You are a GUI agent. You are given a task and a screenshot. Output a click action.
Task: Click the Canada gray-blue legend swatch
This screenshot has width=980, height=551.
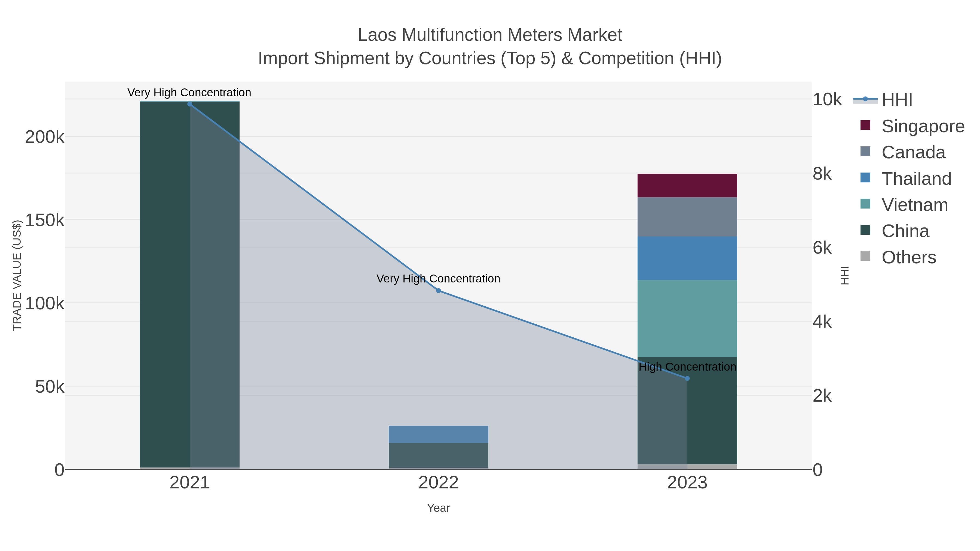click(x=865, y=151)
